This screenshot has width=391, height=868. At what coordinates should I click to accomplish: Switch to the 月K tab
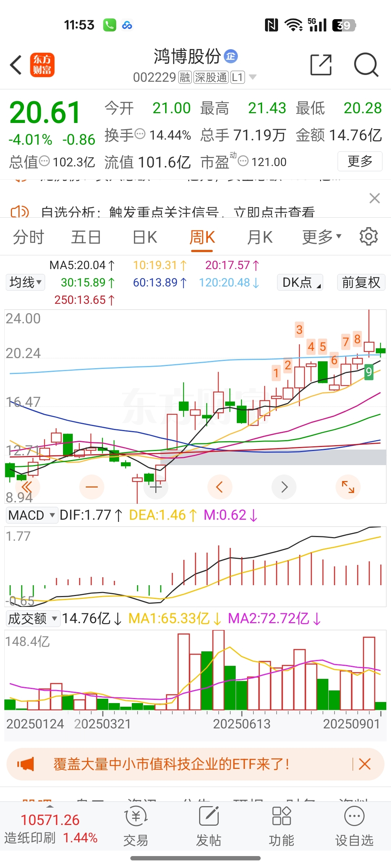click(260, 237)
